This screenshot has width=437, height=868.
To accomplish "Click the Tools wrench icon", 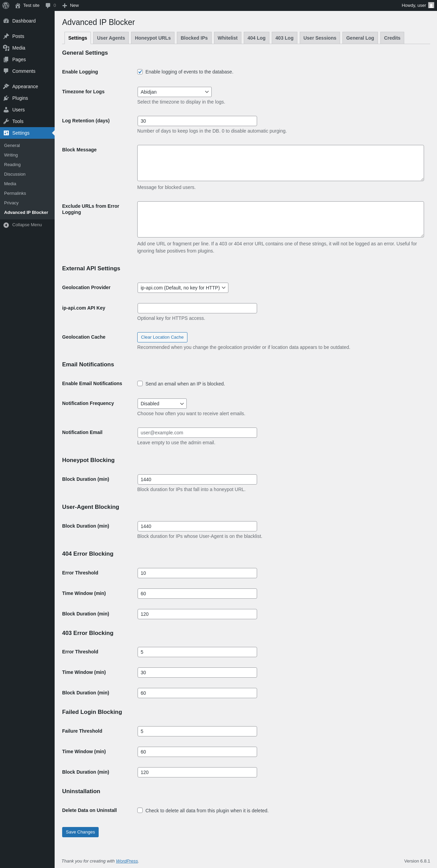I will pyautogui.click(x=6, y=121).
